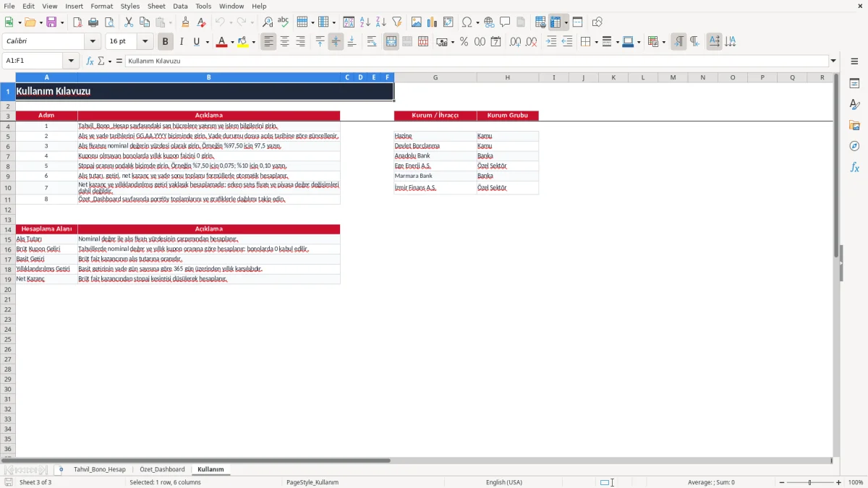Screen dimensions: 868x488
Task: Increase indent
Action: 551,42
